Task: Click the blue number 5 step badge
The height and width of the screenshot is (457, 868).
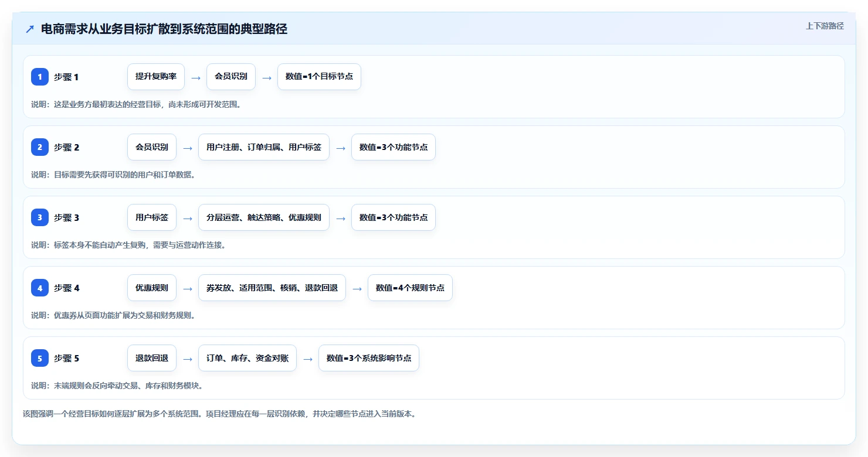Action: pos(40,358)
